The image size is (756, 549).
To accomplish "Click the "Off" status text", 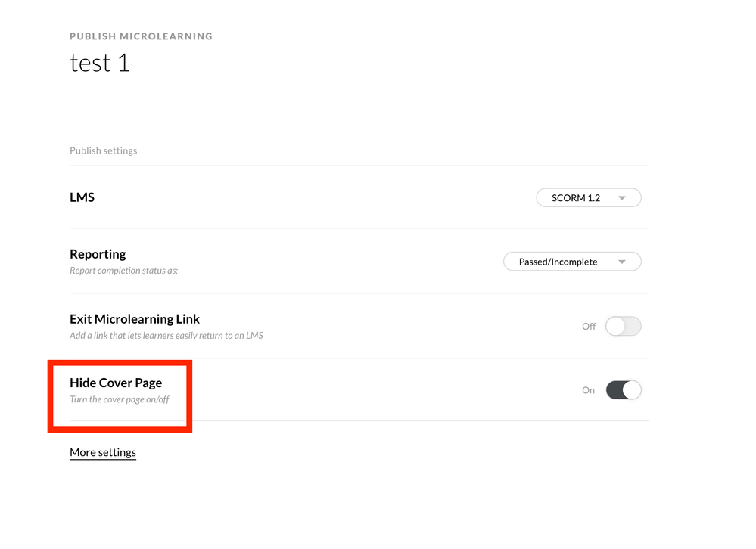I will pyautogui.click(x=589, y=327).
